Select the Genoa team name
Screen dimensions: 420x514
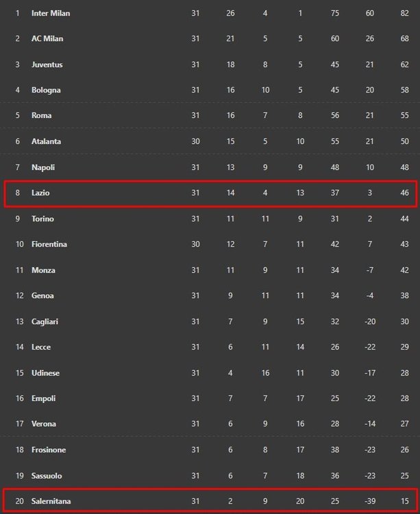(x=42, y=295)
